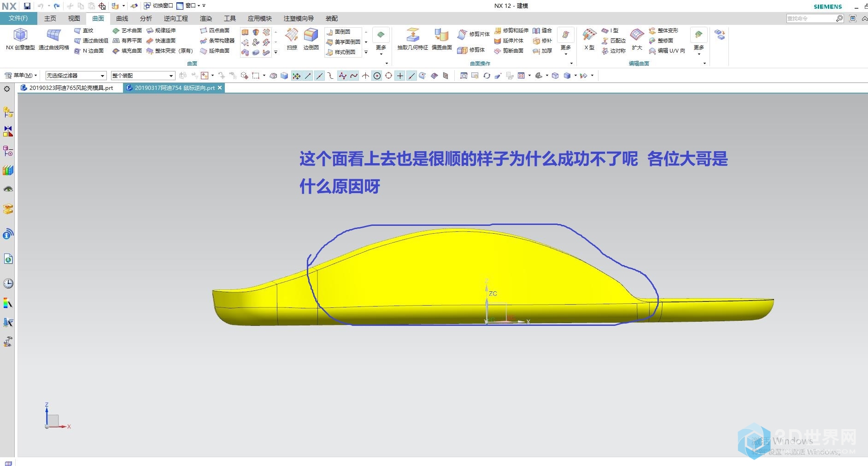The image size is (868, 466).
Task: Click the 查找命令 command search field
Action: coord(815,18)
